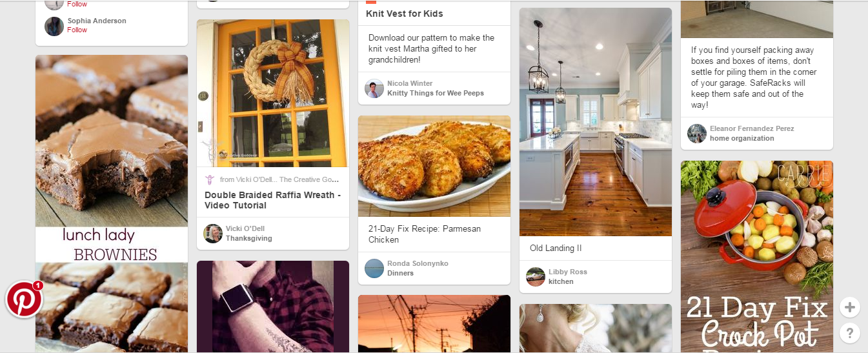
Task: Click Ronda Solonynko's round avatar
Action: point(374,268)
